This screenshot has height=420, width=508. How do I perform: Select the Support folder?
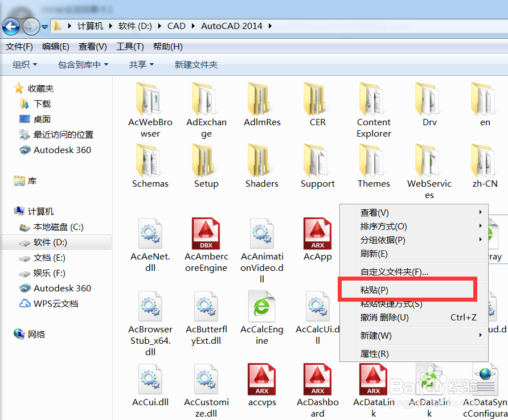(318, 166)
